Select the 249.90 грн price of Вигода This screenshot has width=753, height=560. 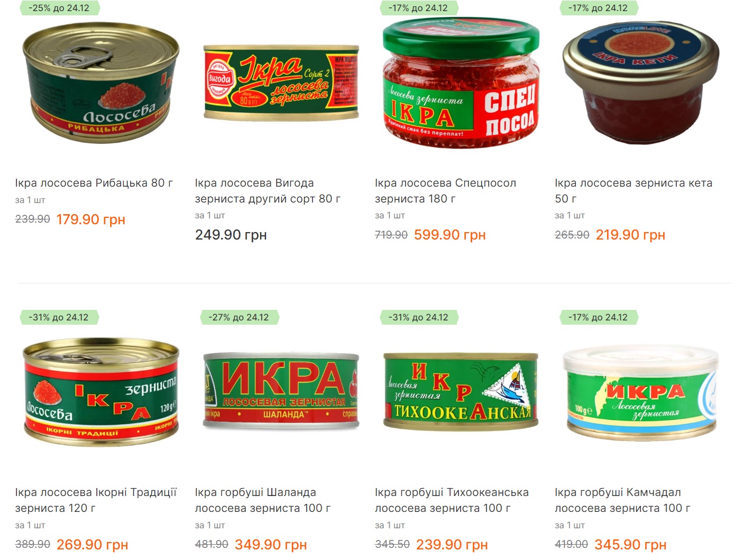pos(231,235)
